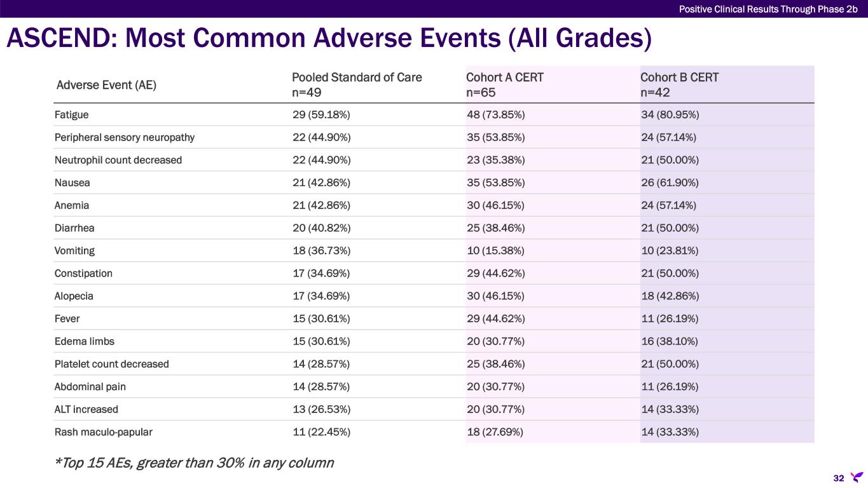Select the 'Cohort A CERT' column header
Screen dimensions: 868x488
point(504,78)
